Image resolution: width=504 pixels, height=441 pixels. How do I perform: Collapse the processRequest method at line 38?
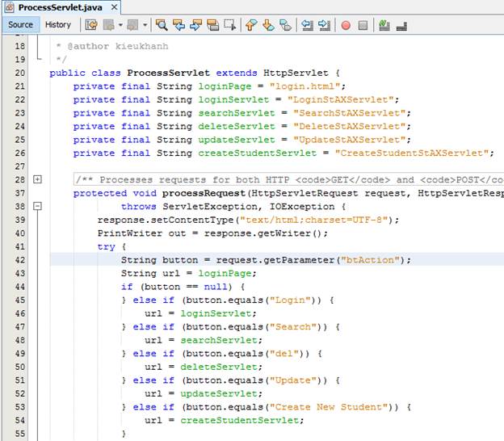pos(38,206)
